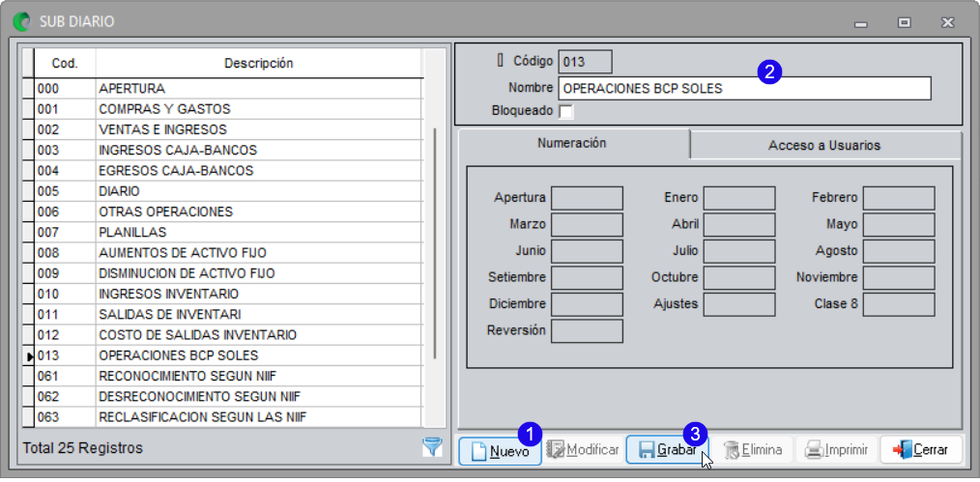Click the Noviembre numbering field
The width and height of the screenshot is (980, 482).
coord(899,278)
